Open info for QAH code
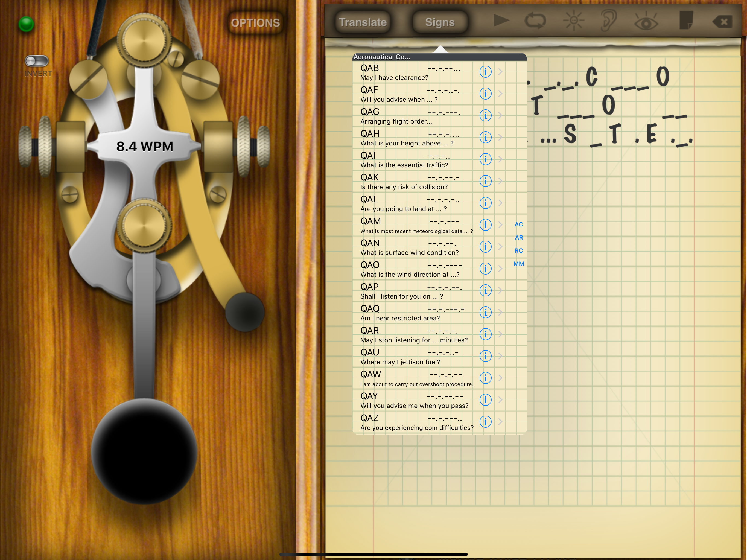 pyautogui.click(x=485, y=137)
